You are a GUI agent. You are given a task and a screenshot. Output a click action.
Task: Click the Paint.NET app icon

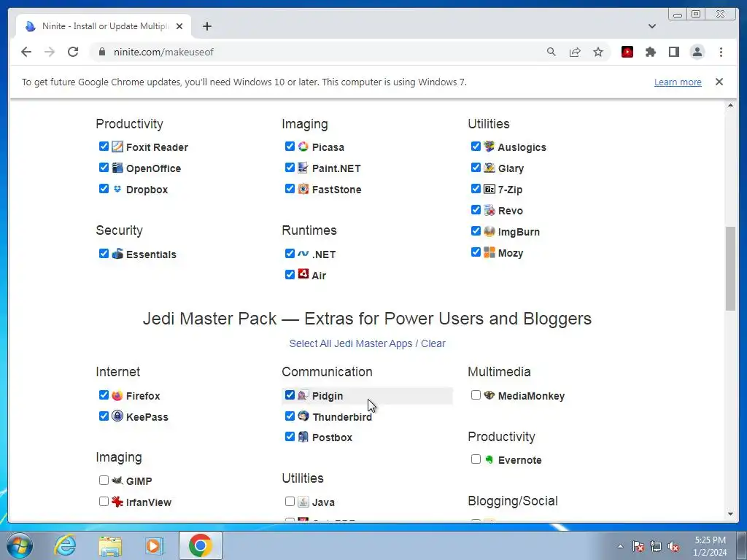(x=303, y=168)
